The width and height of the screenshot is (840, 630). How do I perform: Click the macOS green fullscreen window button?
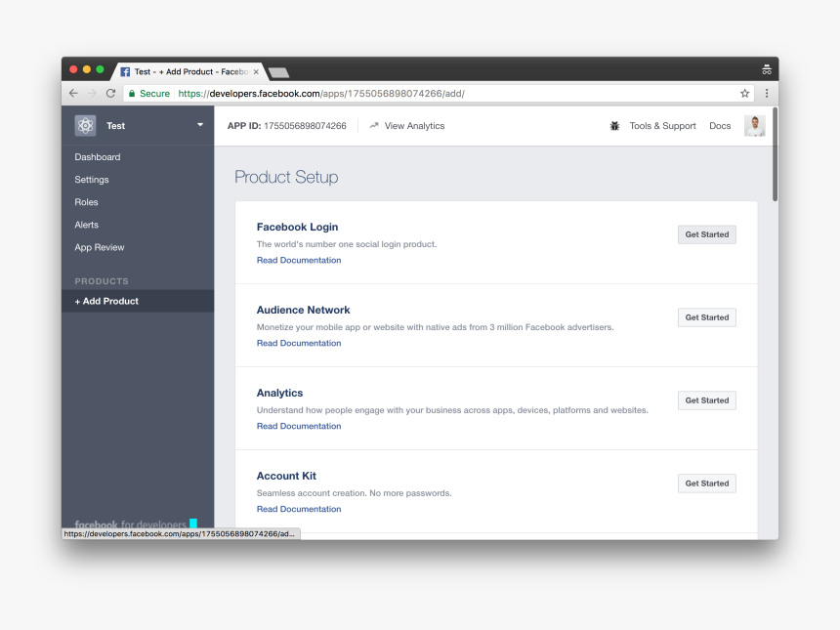coord(100,69)
